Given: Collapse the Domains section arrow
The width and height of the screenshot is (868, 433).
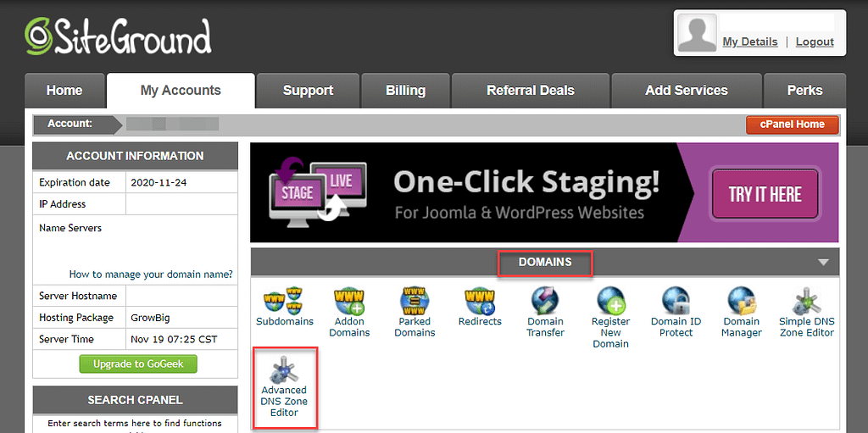Looking at the screenshot, I should click(824, 263).
